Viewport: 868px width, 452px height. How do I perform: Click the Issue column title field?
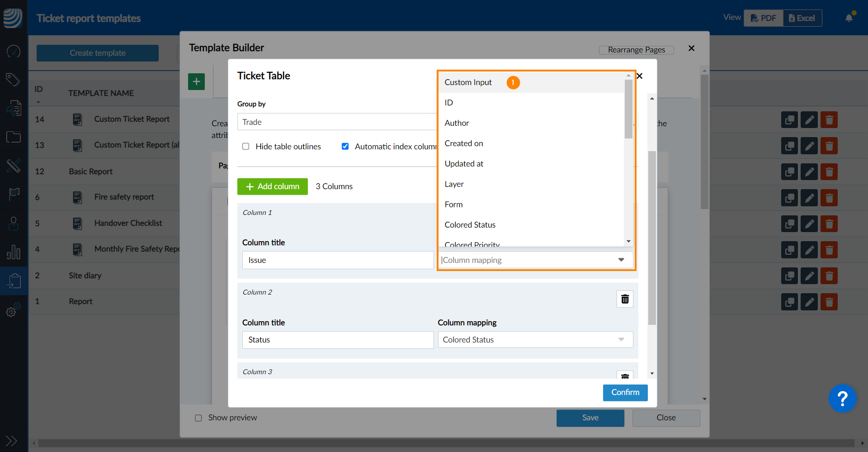pos(338,260)
